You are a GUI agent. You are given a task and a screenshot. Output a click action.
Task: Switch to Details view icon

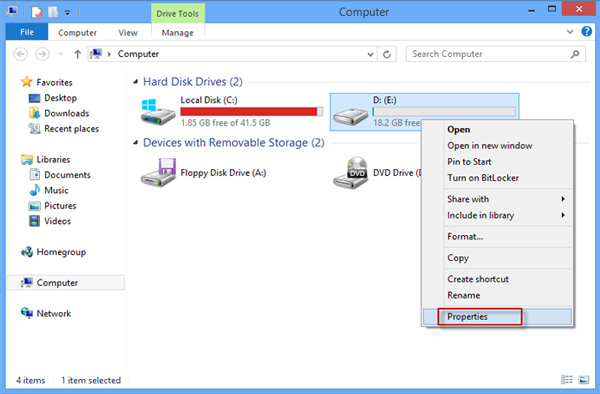pyautogui.click(x=567, y=379)
